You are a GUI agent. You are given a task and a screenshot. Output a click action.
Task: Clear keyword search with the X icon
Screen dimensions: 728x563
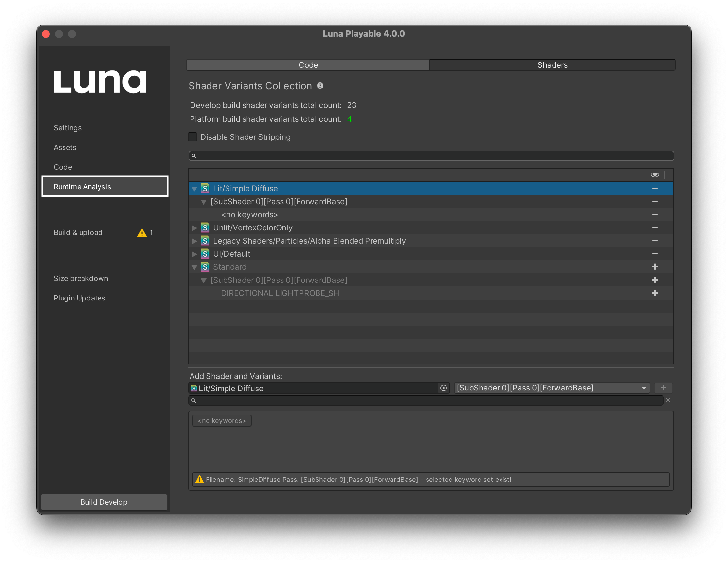pos(668,401)
